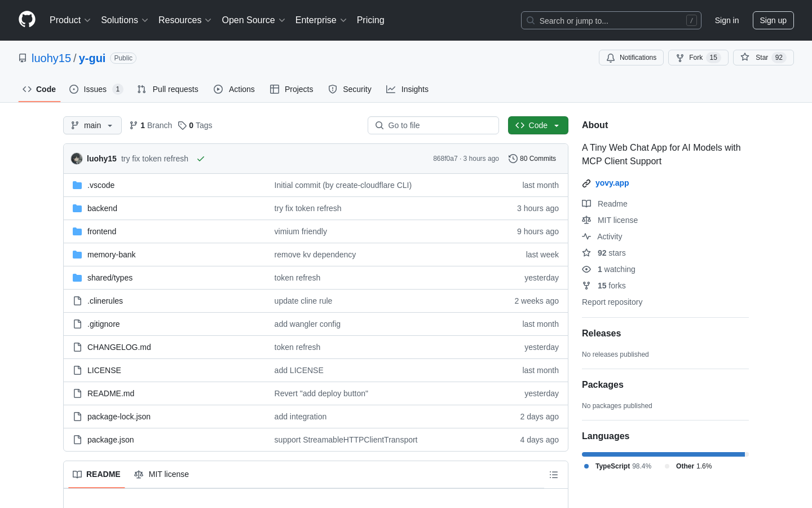The width and height of the screenshot is (812, 508).
Task: Click the blue TypeScript color dot
Action: (586, 466)
